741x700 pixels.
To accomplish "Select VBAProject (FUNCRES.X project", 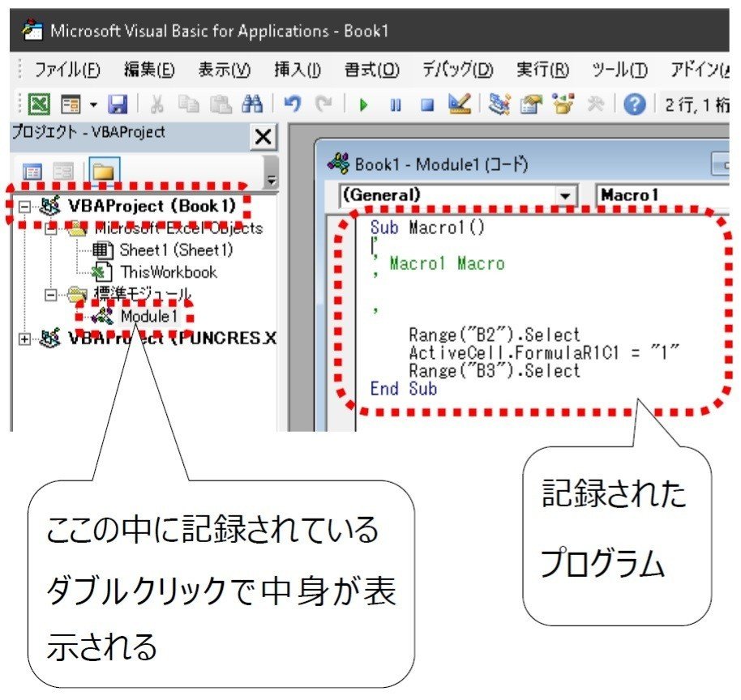I will coord(172,338).
